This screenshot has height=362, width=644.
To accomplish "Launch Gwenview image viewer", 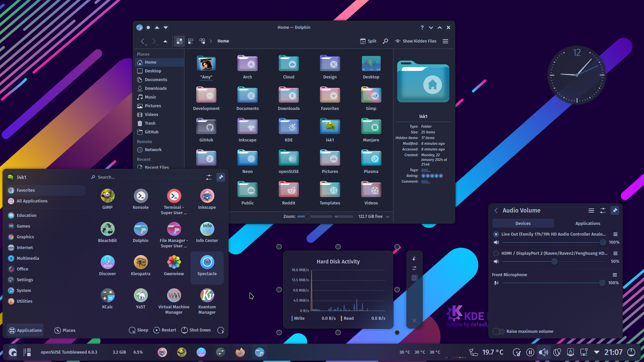I will [174, 265].
